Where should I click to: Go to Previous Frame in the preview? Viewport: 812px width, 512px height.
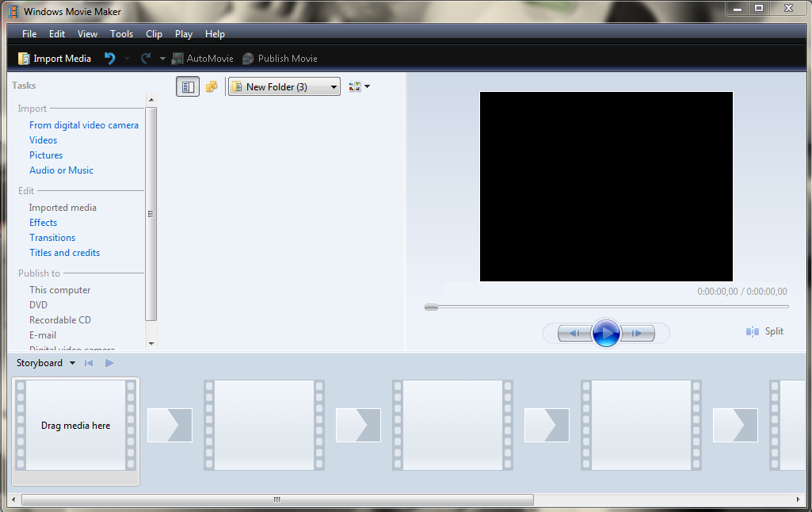tap(574, 333)
